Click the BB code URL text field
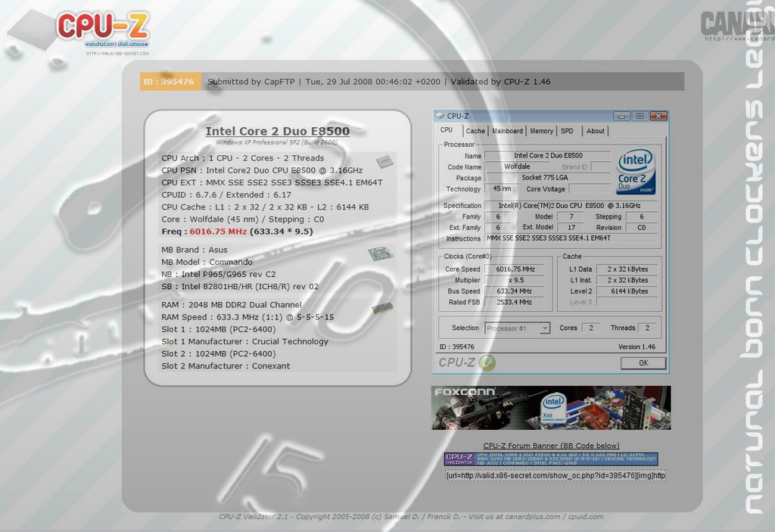This screenshot has width=775, height=532. click(x=556, y=476)
